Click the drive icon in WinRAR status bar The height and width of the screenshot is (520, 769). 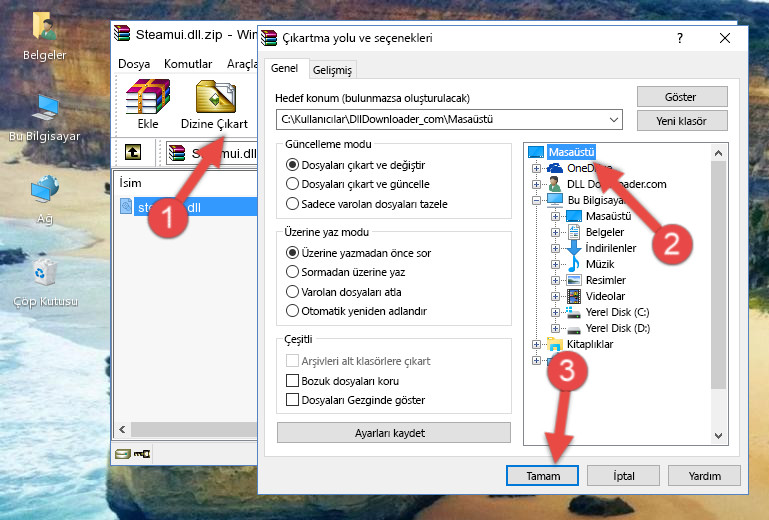(123, 454)
